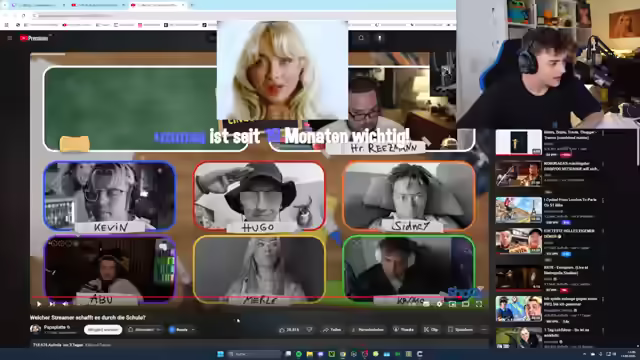Screen dimensions: 640x360
Task: Switch to the second YouTube browser tab
Action: pyautogui.click(x=97, y=5)
